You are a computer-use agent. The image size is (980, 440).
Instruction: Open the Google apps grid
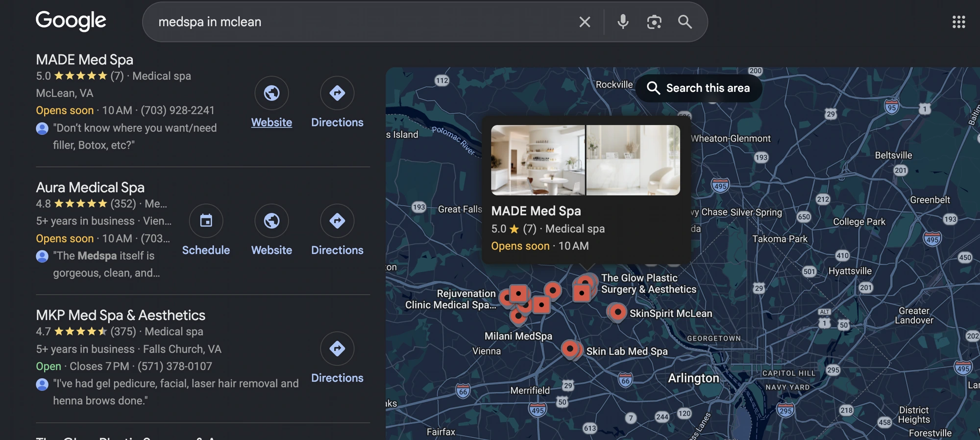958,22
